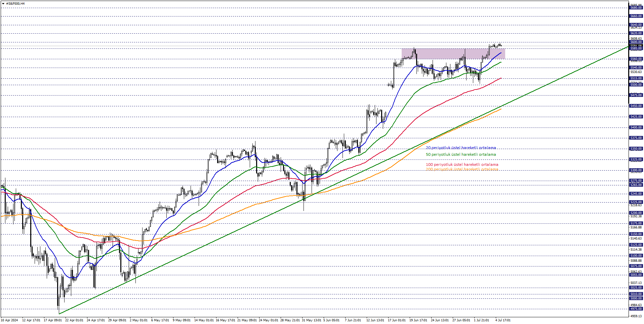Click the 12 Jun 13:01 time axis label
The image size is (644, 324).
point(375,320)
